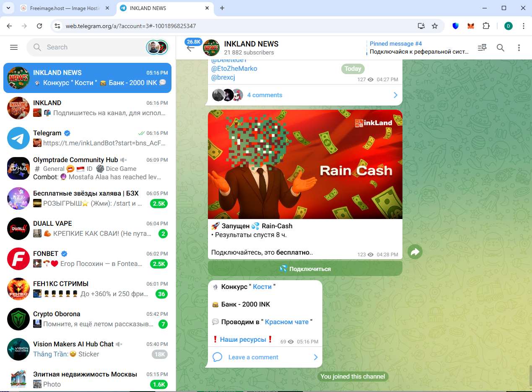
Task: Open the Bitwarden shield extension
Action: click(x=456, y=26)
